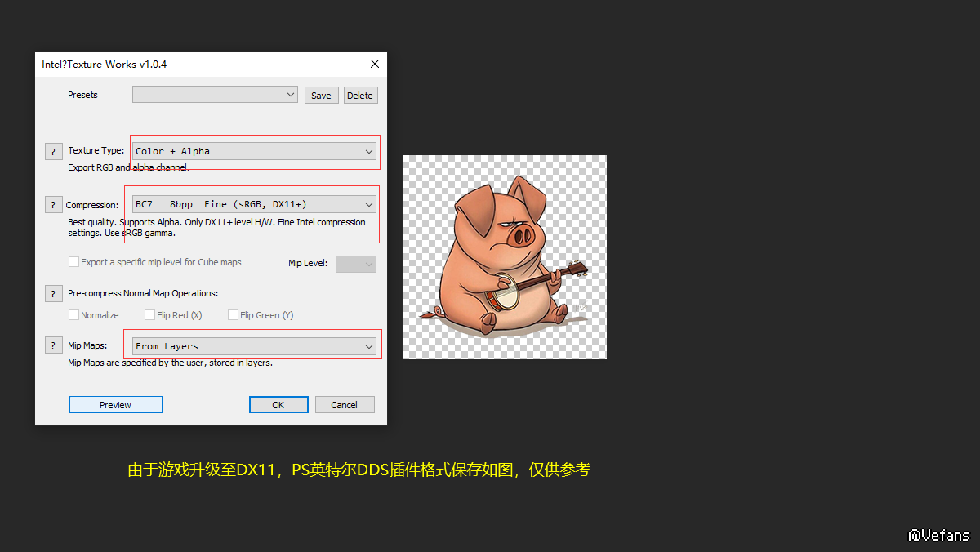Toggle Export a specific mip level checkbox
Viewport: 980px width, 552px height.
pyautogui.click(x=74, y=262)
